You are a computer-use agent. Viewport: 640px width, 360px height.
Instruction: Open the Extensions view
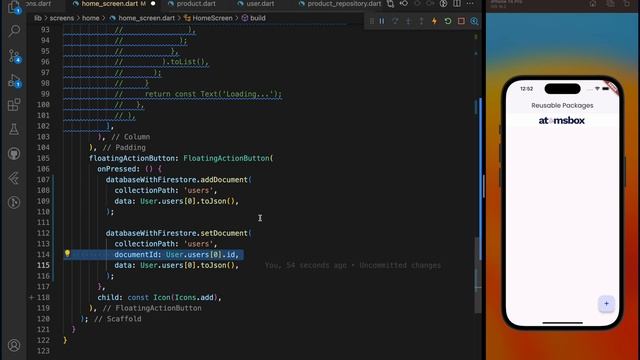tap(14, 104)
